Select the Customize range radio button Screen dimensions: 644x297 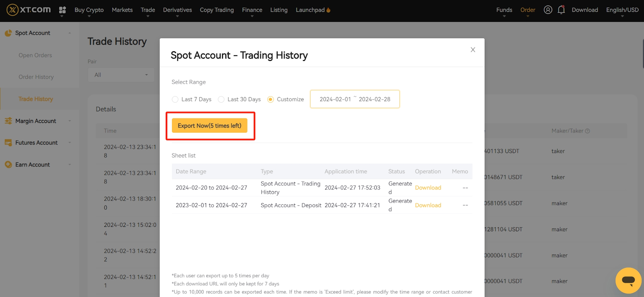pyautogui.click(x=270, y=100)
